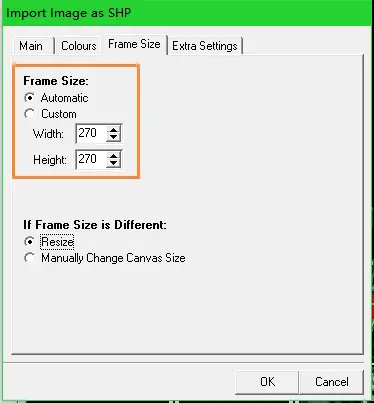Increase Width with the up arrow
This screenshot has width=374, height=403.
(114, 130)
